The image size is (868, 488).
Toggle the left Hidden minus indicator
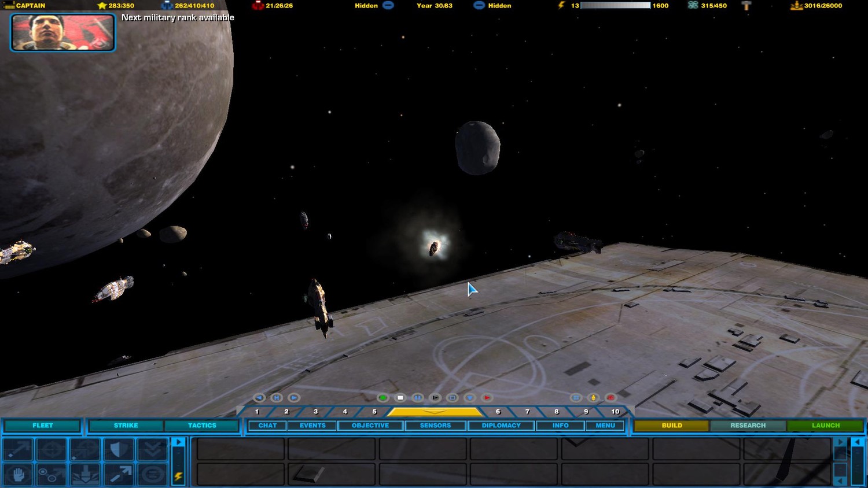(388, 6)
